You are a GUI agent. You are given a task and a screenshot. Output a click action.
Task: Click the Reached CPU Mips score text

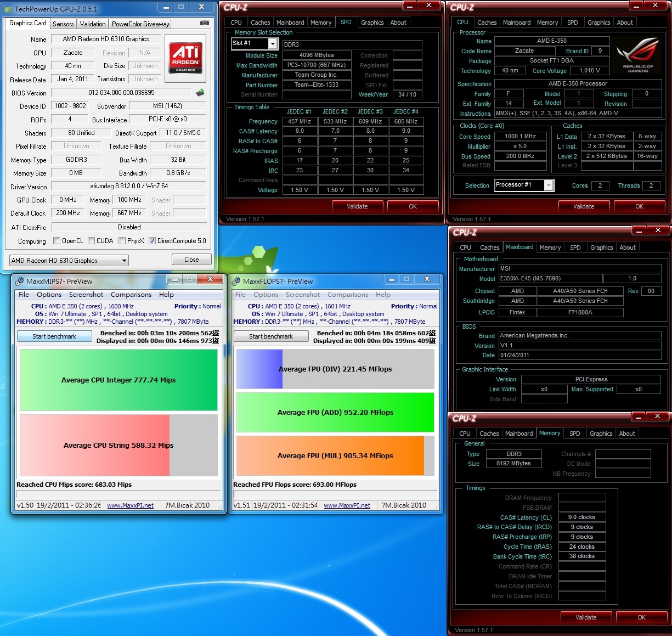pos(74,485)
